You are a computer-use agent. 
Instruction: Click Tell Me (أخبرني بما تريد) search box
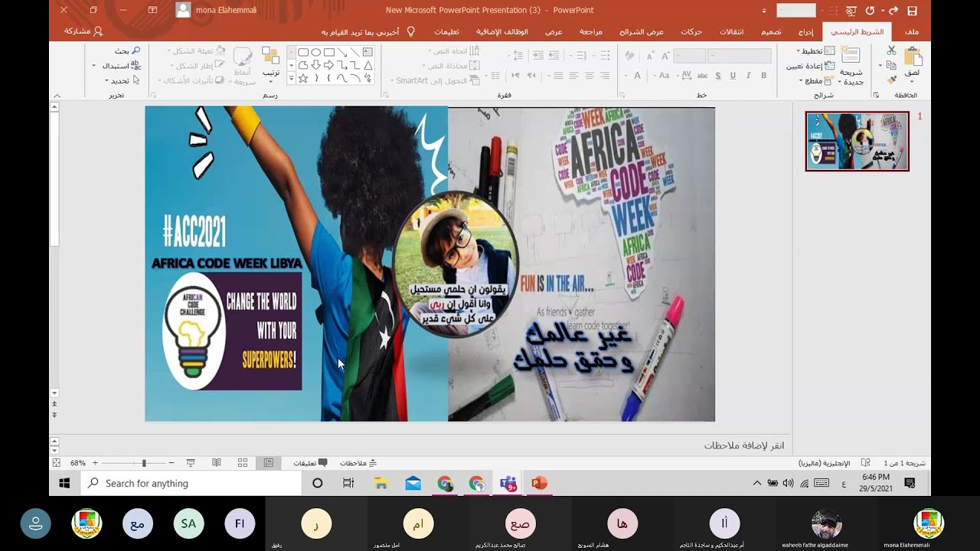tap(368, 31)
